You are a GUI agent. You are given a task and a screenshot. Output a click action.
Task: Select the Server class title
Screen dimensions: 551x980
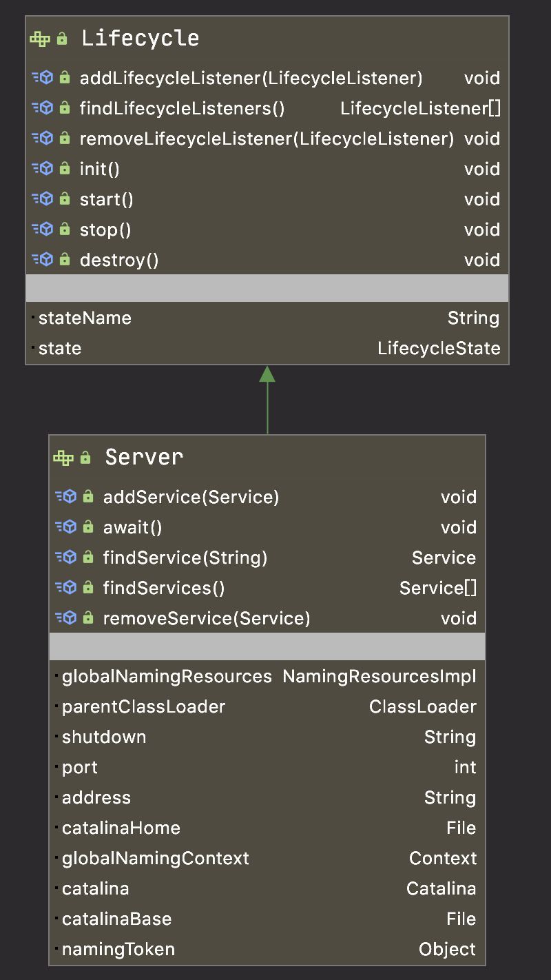(x=144, y=458)
